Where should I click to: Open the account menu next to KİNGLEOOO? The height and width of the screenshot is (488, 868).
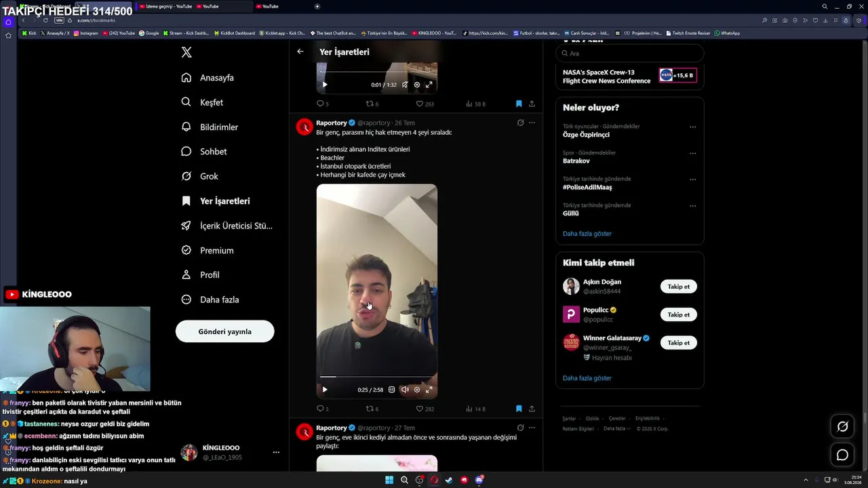pos(276,452)
